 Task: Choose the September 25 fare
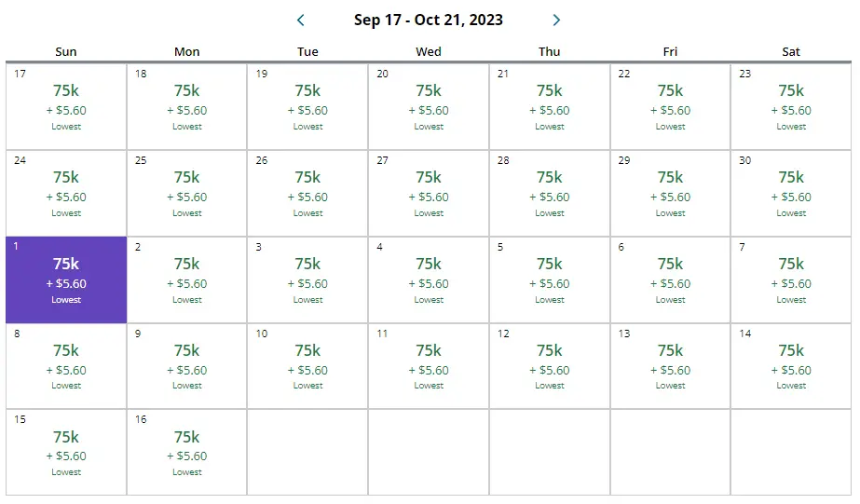click(x=186, y=194)
